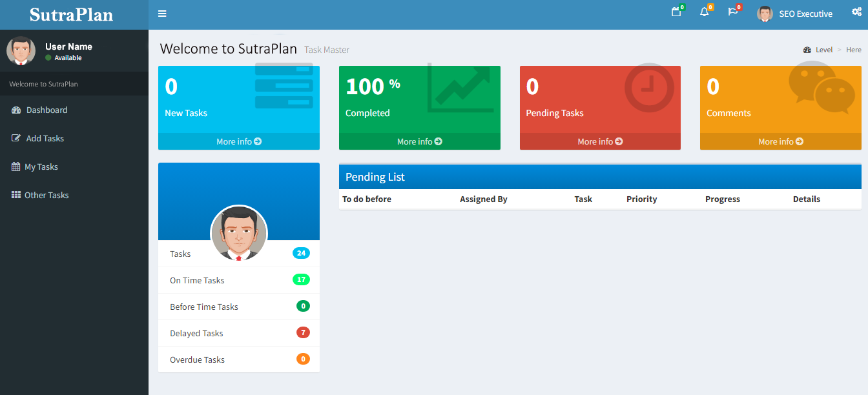868x395 pixels.
Task: Open the calendar tasks icon in header
Action: pyautogui.click(x=676, y=12)
